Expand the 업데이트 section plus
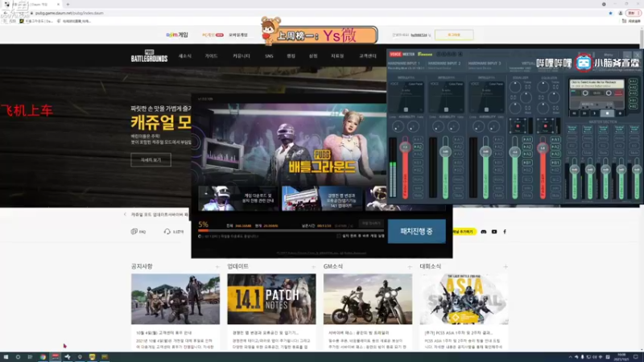Screen dimensions: 644x362 tap(313, 267)
